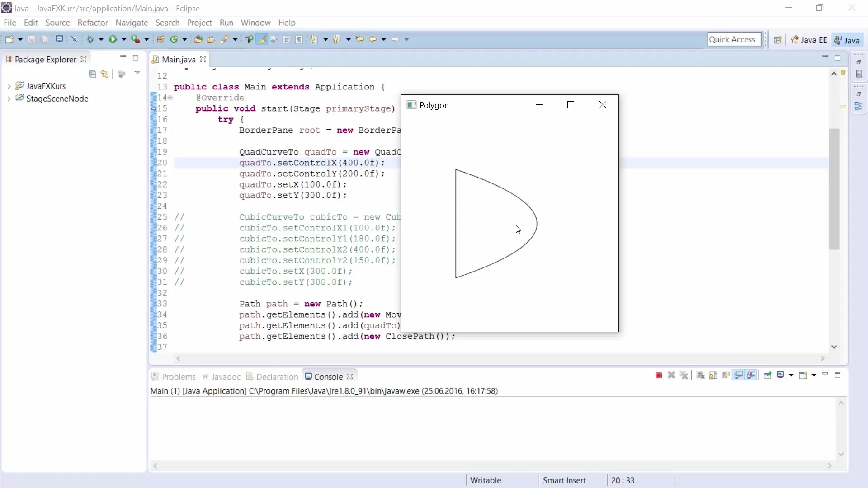The height and width of the screenshot is (488, 868).
Task: Click the Run Last Tool (coverage) icon
Action: pyautogui.click(x=135, y=39)
